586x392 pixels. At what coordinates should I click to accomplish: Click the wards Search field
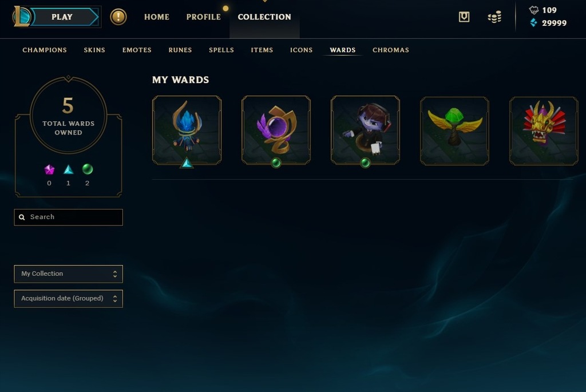coord(69,217)
